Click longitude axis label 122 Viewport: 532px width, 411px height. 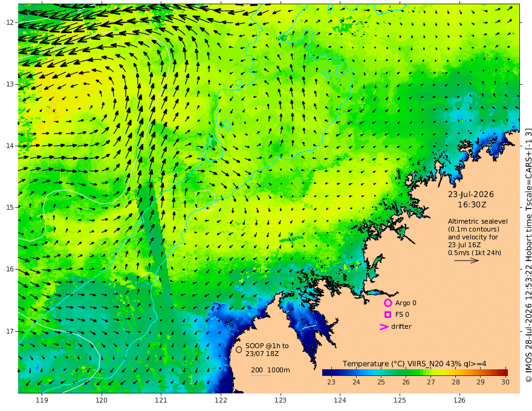pos(221,400)
